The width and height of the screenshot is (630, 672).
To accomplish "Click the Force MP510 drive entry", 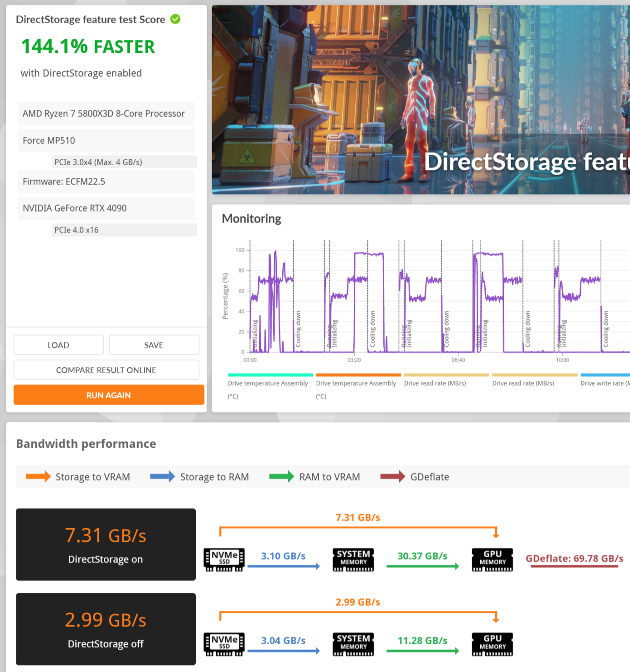I will pyautogui.click(x=107, y=141).
